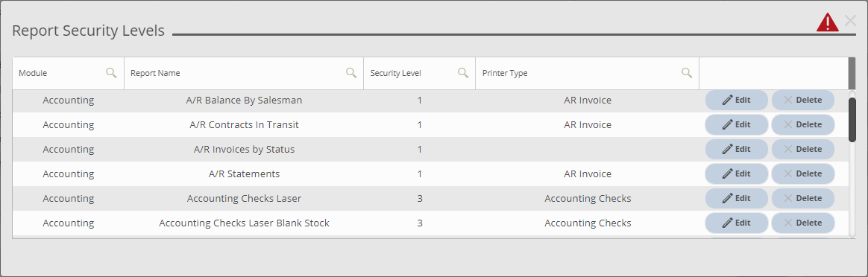The width and height of the screenshot is (868, 277).
Task: Select the 'A/R Invoices by Status' cell
Action: click(244, 149)
